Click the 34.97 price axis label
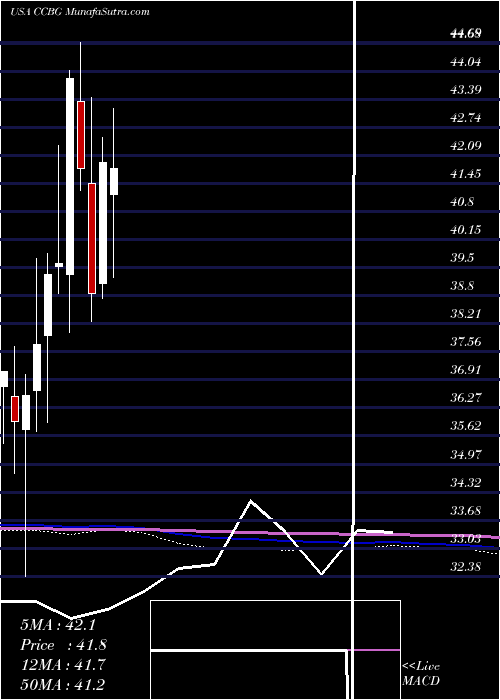This screenshot has width=500, height=700. click(x=466, y=454)
